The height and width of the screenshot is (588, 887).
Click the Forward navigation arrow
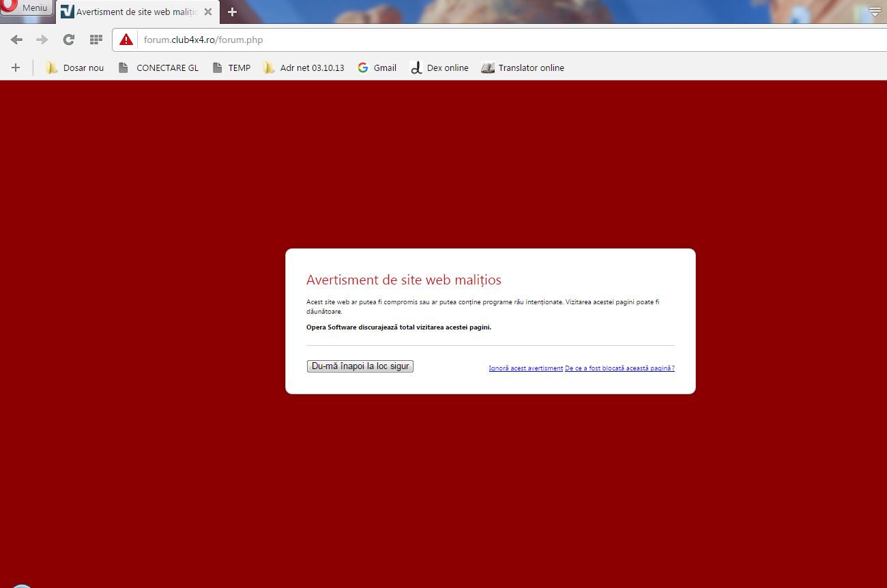tap(42, 40)
